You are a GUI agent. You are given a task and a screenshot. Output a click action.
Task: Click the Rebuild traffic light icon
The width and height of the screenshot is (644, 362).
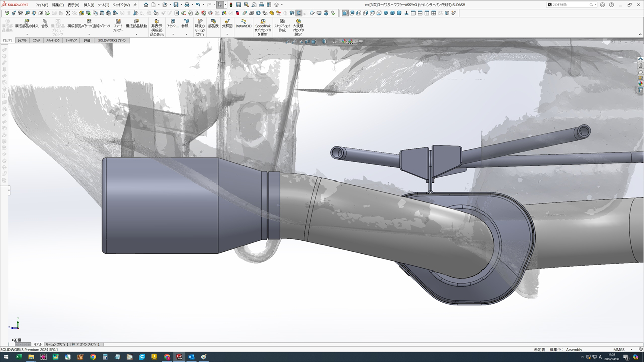[231, 5]
